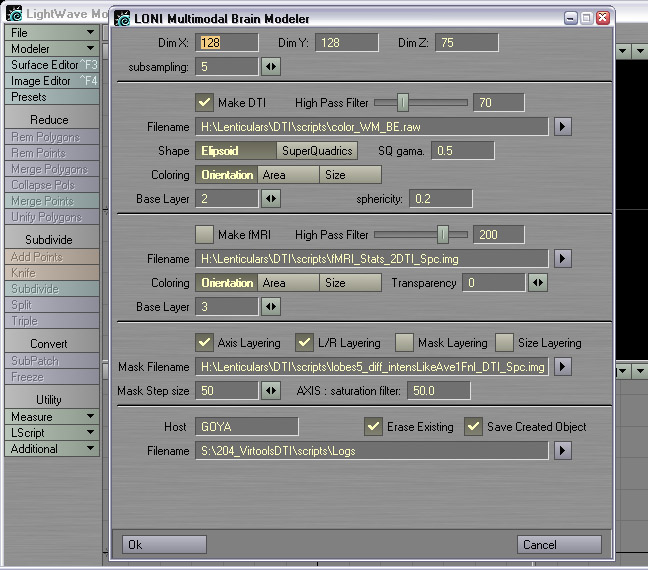
Task: Adjust DTI High Pass Filter slider
Action: click(x=403, y=103)
